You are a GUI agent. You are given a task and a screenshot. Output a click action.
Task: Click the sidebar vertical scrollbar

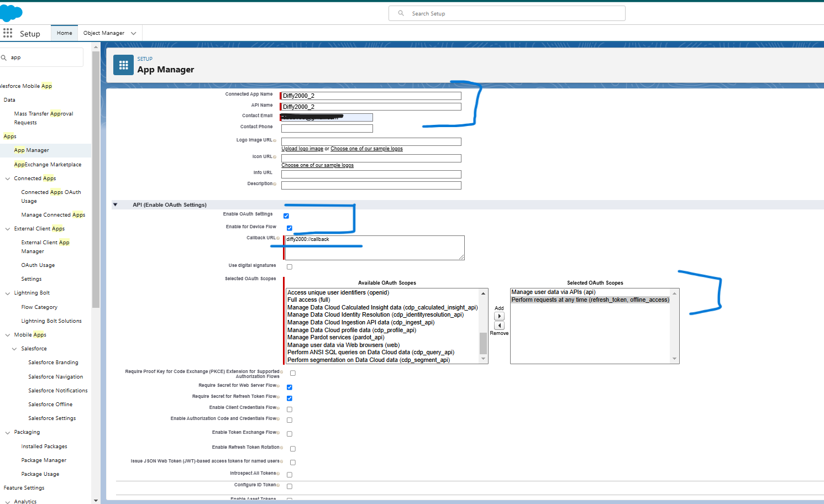point(96,179)
